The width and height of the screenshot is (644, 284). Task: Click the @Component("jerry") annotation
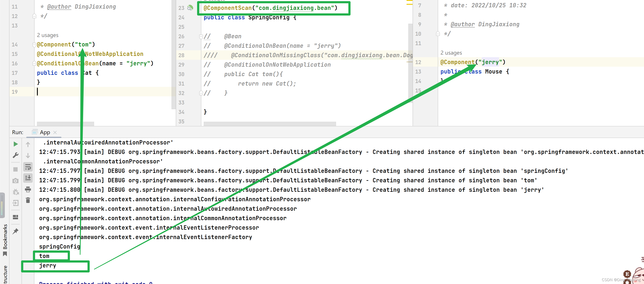(473, 62)
